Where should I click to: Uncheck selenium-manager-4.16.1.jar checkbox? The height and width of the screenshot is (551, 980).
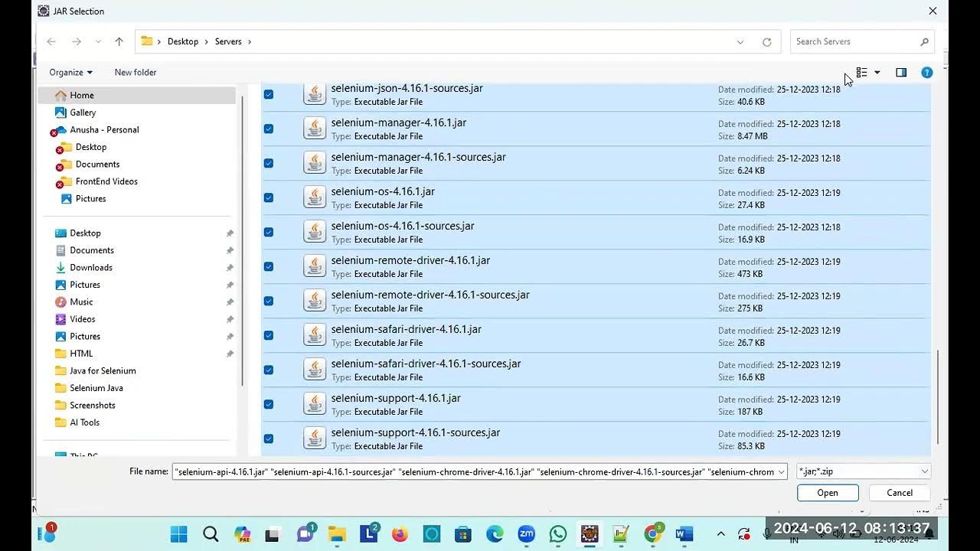269,129
